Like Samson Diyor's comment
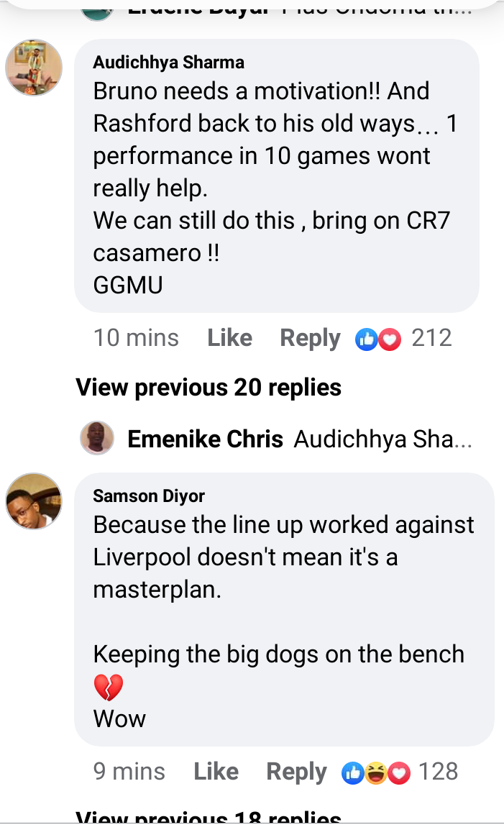 point(216,771)
